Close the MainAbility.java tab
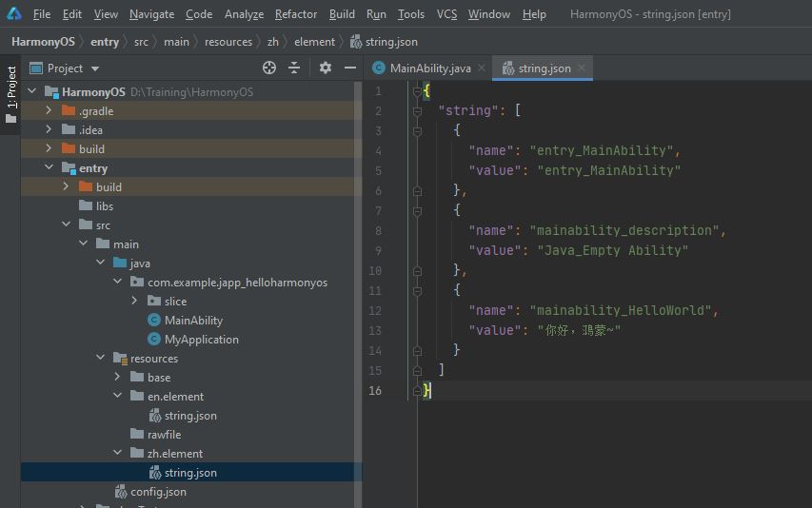 pyautogui.click(x=482, y=68)
